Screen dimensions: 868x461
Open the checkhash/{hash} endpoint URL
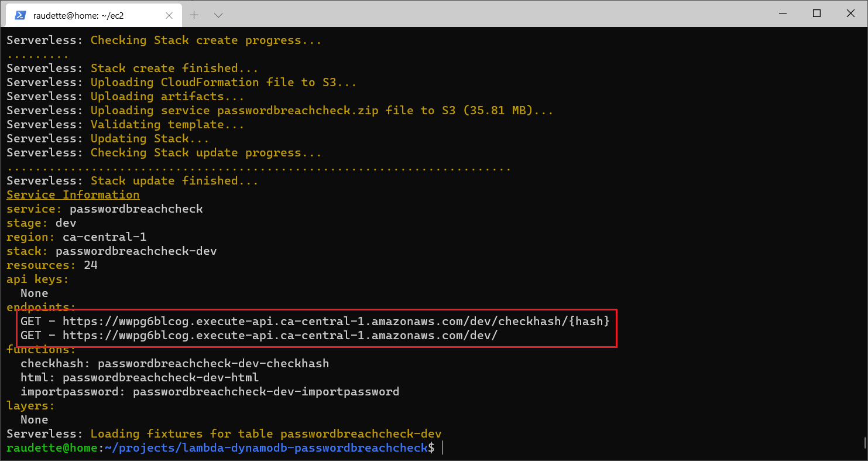(x=336, y=322)
